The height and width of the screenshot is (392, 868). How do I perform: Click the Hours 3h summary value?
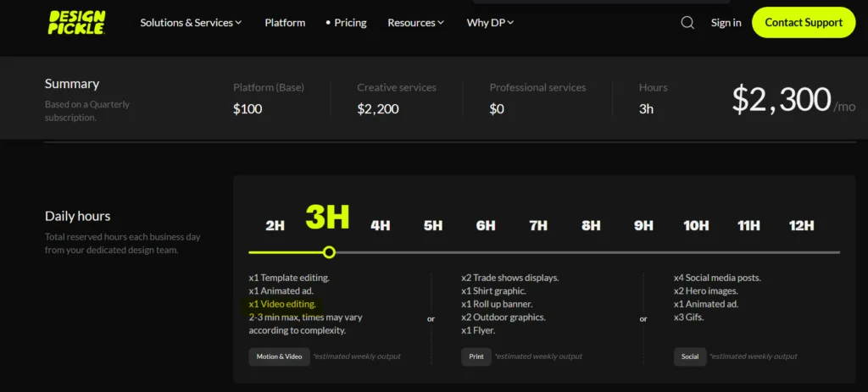[x=646, y=109]
